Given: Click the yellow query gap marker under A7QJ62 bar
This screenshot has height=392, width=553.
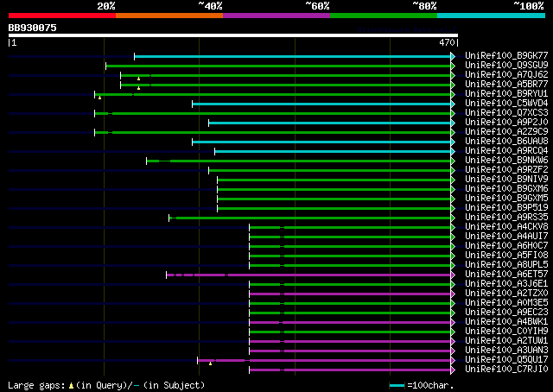Looking at the screenshot, I should click(138, 79).
